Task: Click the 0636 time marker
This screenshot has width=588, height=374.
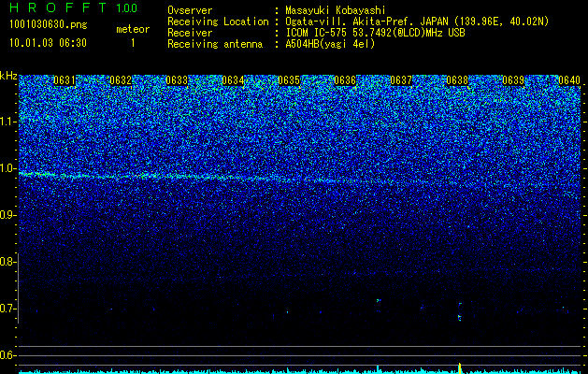Action: (x=345, y=80)
